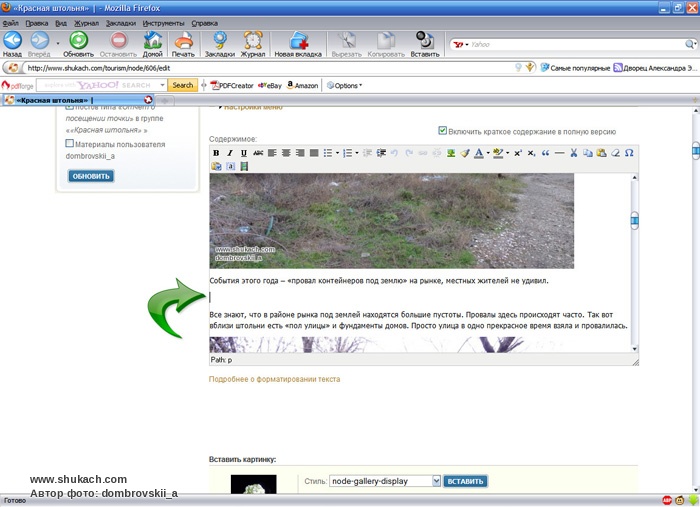Open Файл menu
Image resolution: width=700 pixels, height=507 pixels.
coord(11,23)
